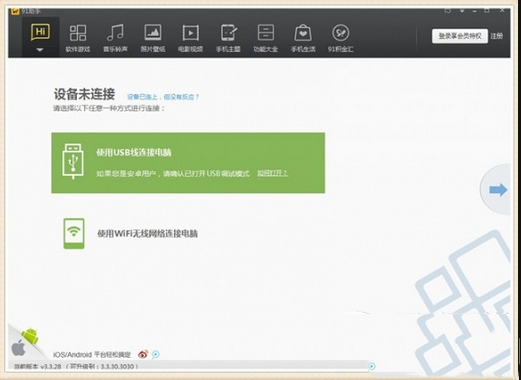521x380 pixels.
Task: Open 如何打开 how-to-enable USB debugging link
Action: [272, 173]
